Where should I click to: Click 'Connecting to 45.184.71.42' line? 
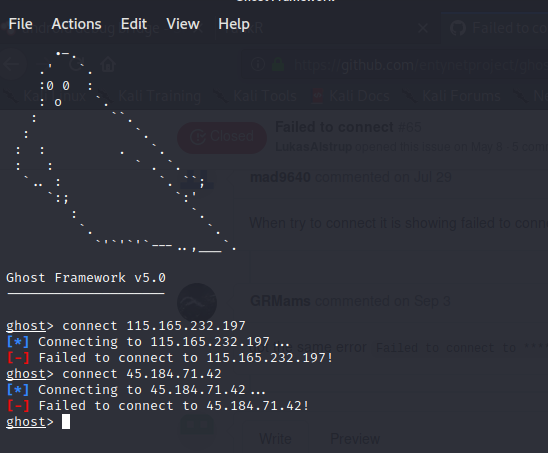pos(136,390)
